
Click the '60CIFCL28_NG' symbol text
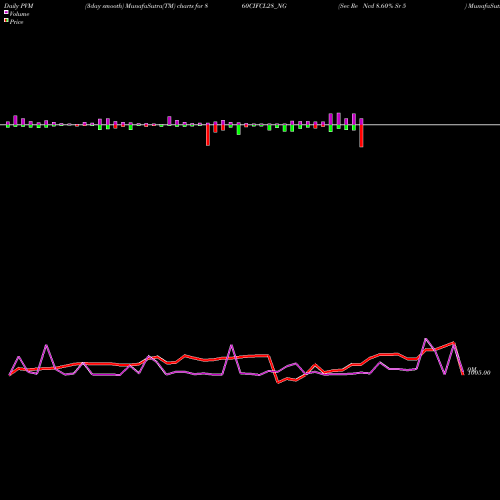coord(264,6)
